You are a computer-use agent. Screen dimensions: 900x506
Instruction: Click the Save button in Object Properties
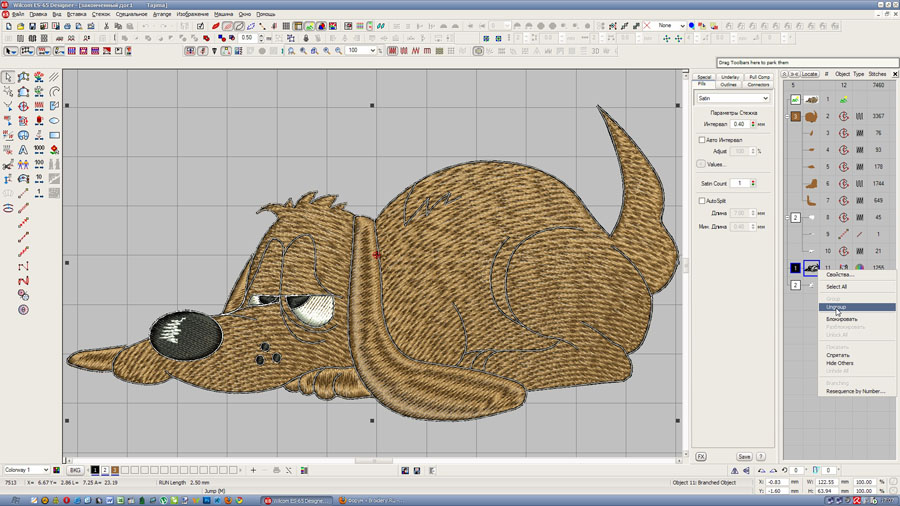coord(744,457)
